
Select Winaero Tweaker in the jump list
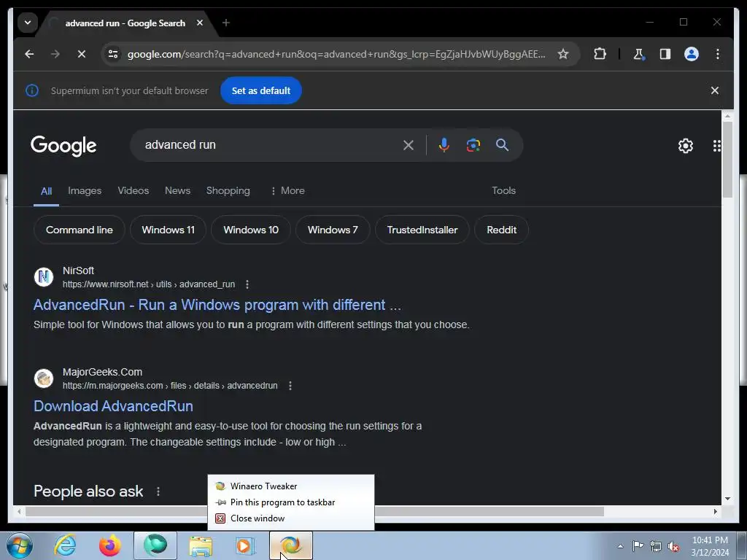[x=290, y=486]
